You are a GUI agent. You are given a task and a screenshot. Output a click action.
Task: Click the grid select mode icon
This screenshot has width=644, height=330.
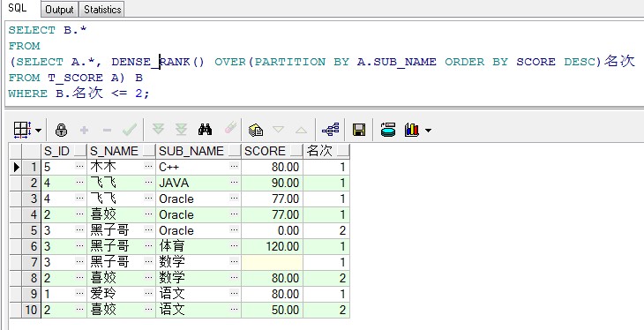click(x=22, y=131)
